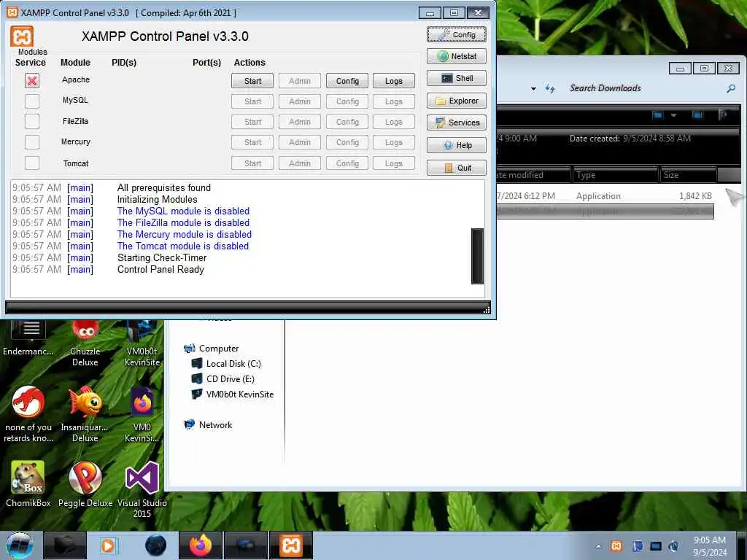Open Windows Services from XAMPP

(x=457, y=122)
